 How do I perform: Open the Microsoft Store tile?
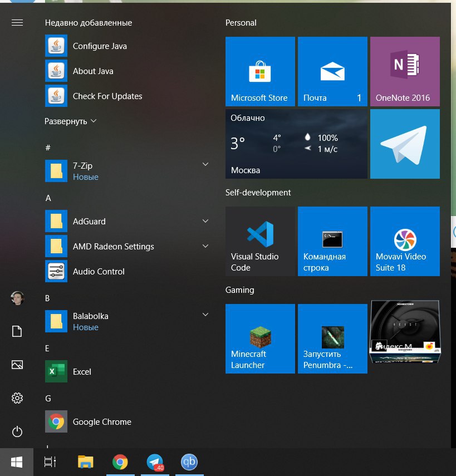[x=260, y=71]
